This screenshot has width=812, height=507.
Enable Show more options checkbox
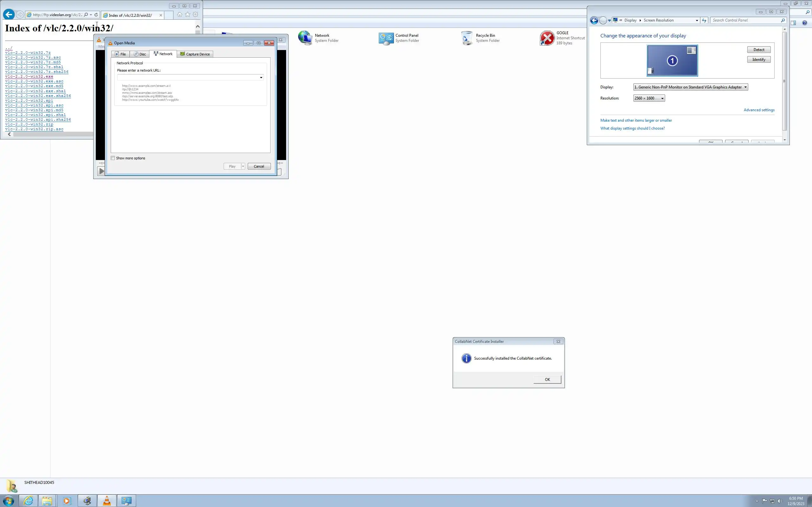113,158
